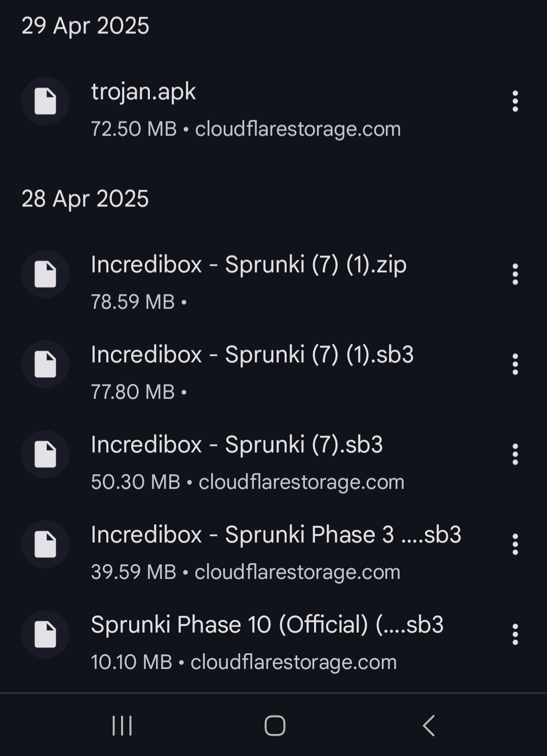
Task: Tap file icon of Sprunki (7).sb3
Action: click(x=45, y=454)
